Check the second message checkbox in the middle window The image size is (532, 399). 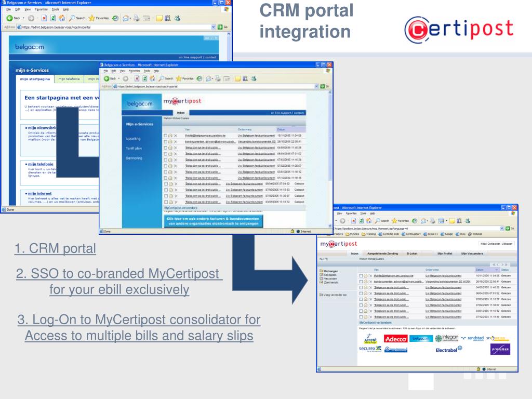[166, 141]
